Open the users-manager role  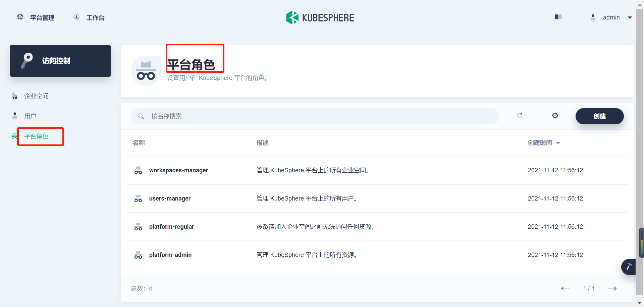tap(170, 199)
